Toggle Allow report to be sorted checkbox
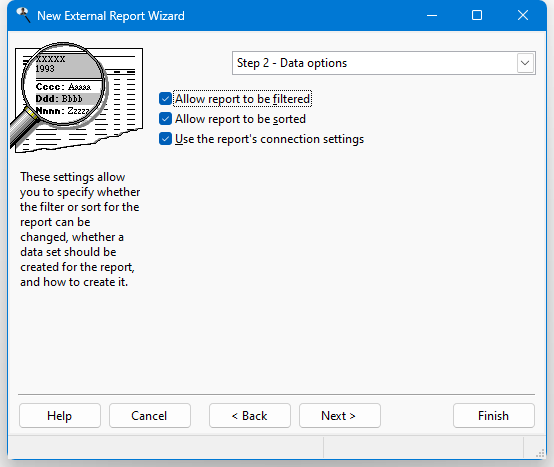Screen dimensions: 554x467 coord(165,119)
